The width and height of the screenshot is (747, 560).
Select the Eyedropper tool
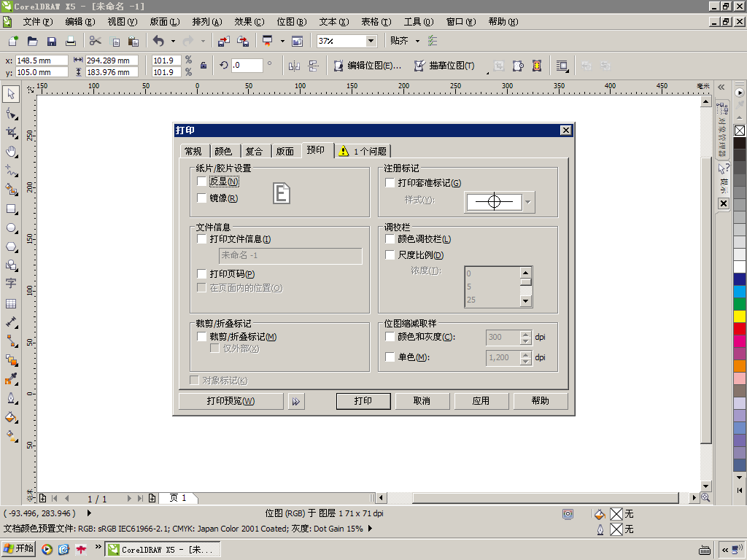(x=11, y=379)
